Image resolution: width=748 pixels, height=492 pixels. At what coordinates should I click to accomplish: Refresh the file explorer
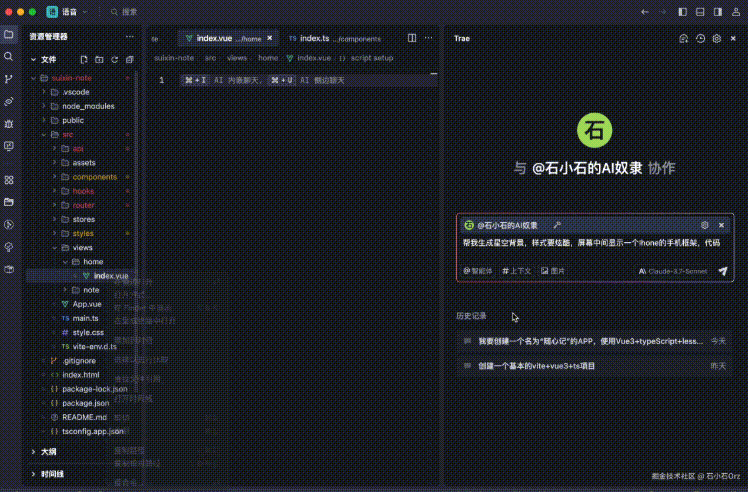[x=114, y=60]
